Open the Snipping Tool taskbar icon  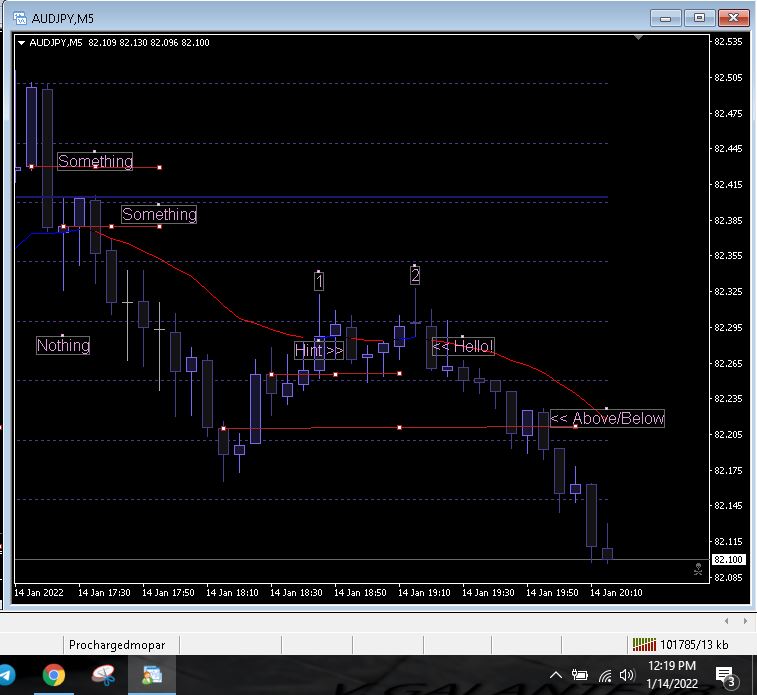[x=103, y=675]
